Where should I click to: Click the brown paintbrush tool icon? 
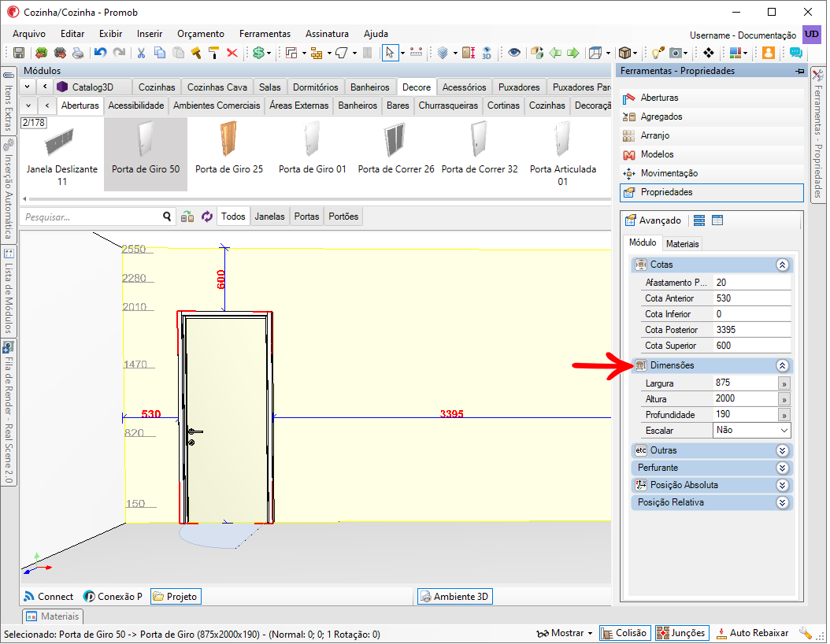[x=196, y=53]
